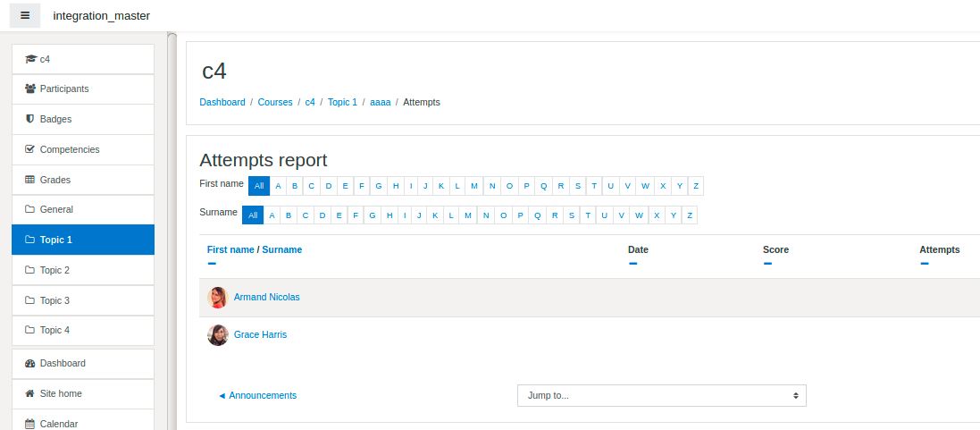Screen dimensions: 980x430
Task: Click the Topic 1 folder icon
Action: coord(30,240)
